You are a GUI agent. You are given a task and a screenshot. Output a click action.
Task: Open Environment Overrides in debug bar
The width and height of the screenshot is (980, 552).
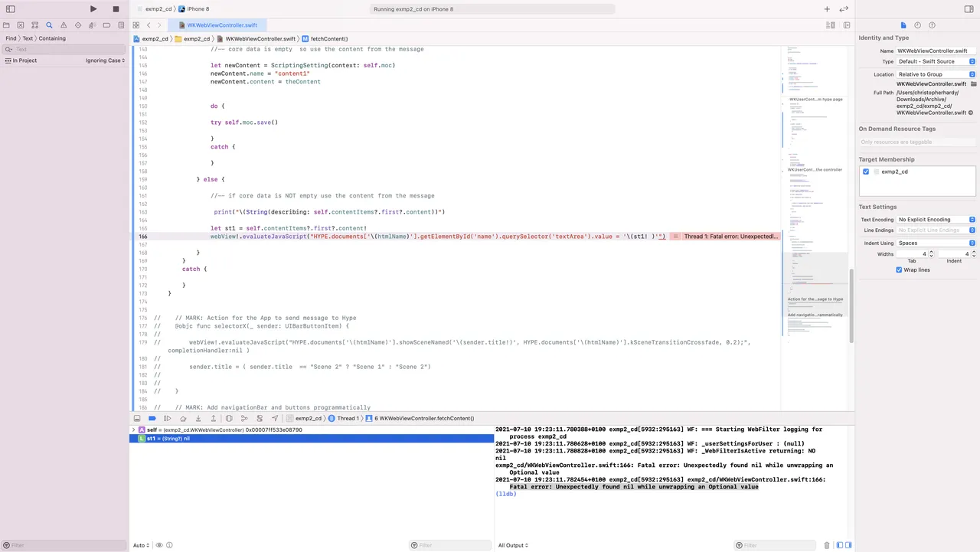[x=260, y=419]
